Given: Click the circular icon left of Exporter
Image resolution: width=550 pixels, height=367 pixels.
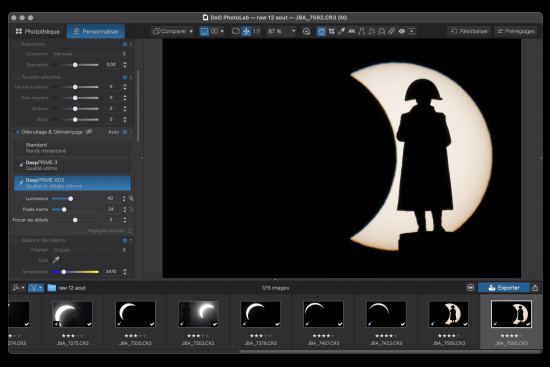Looking at the screenshot, I should pos(470,288).
